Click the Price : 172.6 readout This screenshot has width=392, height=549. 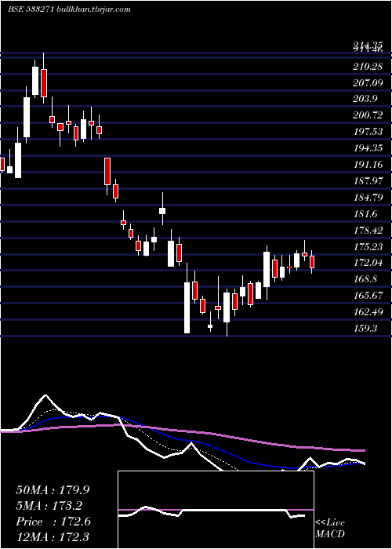[x=53, y=522]
